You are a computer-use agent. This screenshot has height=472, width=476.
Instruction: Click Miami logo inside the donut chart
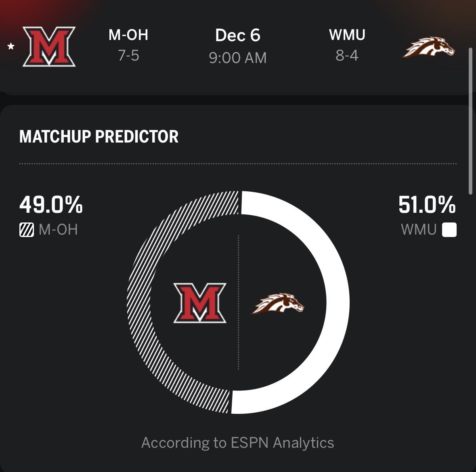coord(200,303)
